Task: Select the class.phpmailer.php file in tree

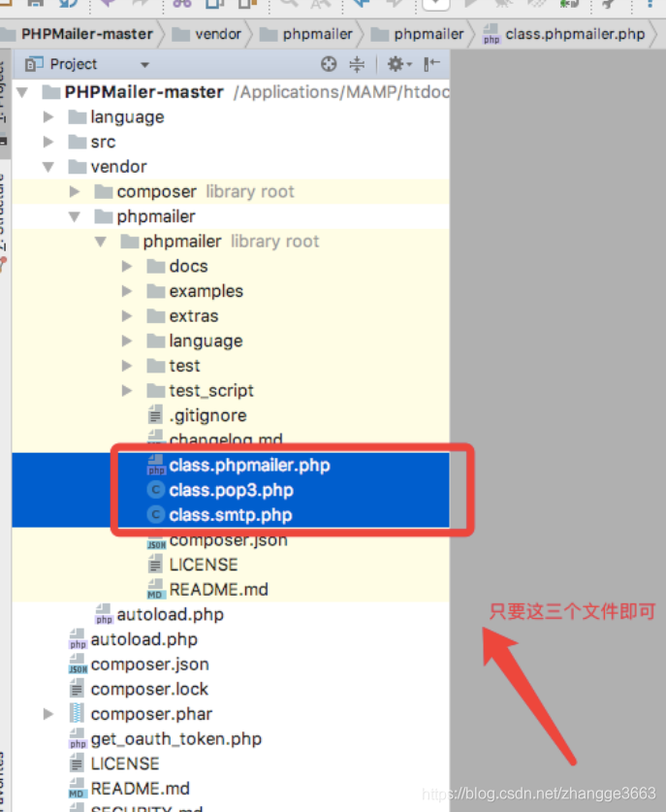Action: click(238, 465)
